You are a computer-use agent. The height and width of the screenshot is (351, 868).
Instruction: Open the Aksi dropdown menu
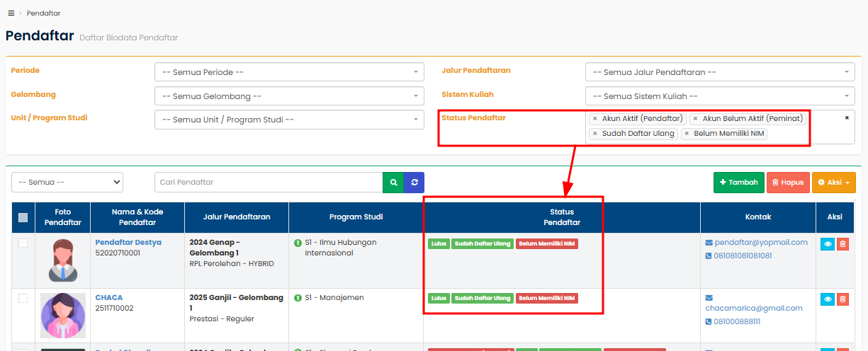point(833,183)
